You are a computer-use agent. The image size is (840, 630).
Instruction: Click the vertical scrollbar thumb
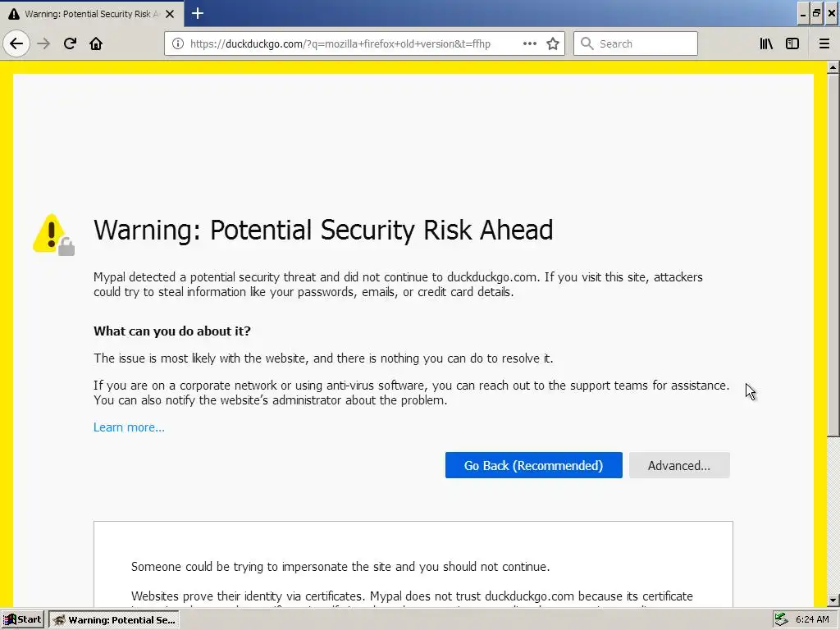click(833, 255)
